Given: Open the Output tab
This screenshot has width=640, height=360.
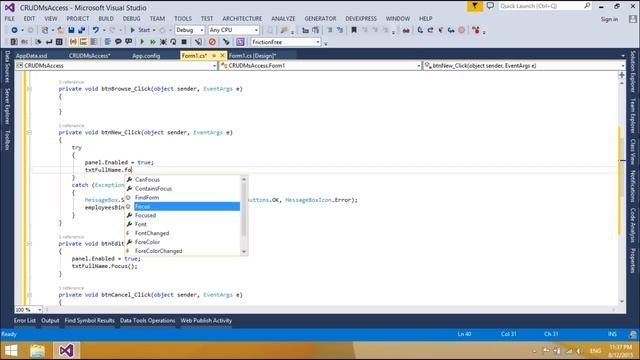Looking at the screenshot, I should (50, 321).
